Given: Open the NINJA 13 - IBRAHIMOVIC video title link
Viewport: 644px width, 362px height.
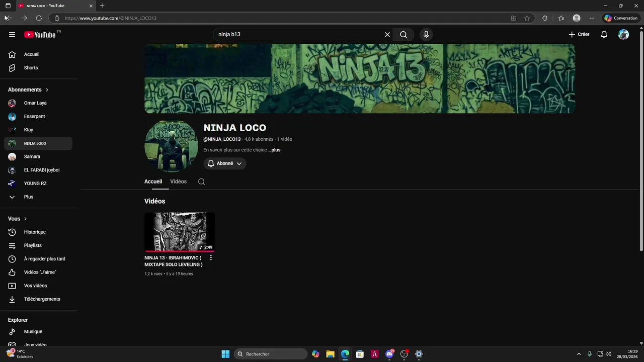Looking at the screenshot, I should point(174,261).
